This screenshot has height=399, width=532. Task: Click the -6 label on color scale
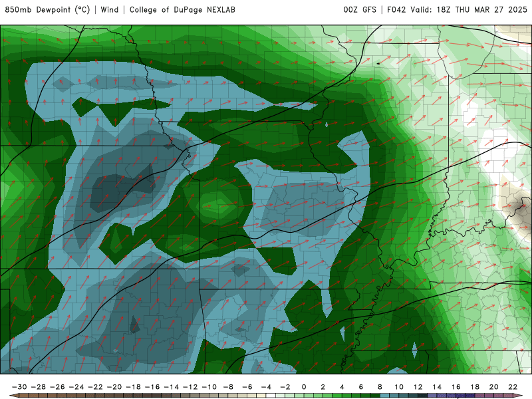[x=247, y=387]
